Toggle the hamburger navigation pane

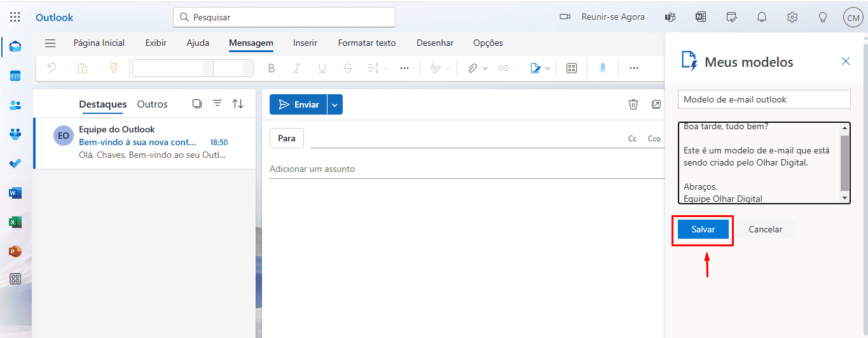click(x=50, y=43)
